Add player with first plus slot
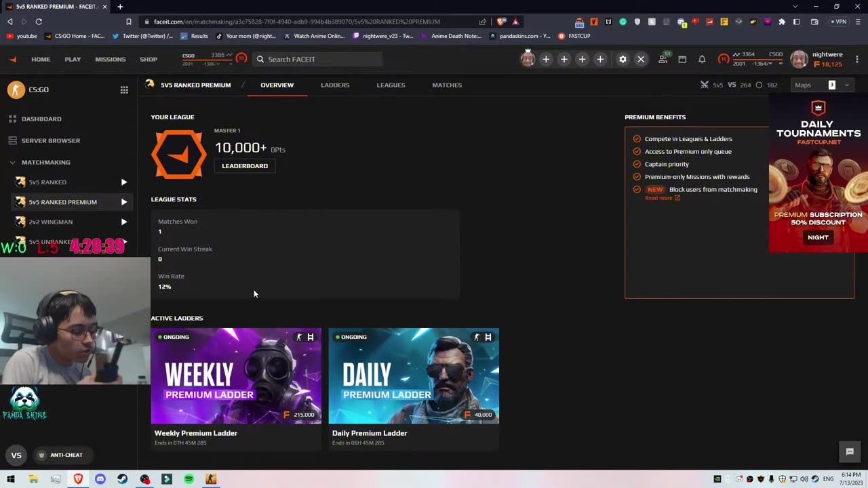Viewport: 868px width, 488px height. (x=546, y=59)
